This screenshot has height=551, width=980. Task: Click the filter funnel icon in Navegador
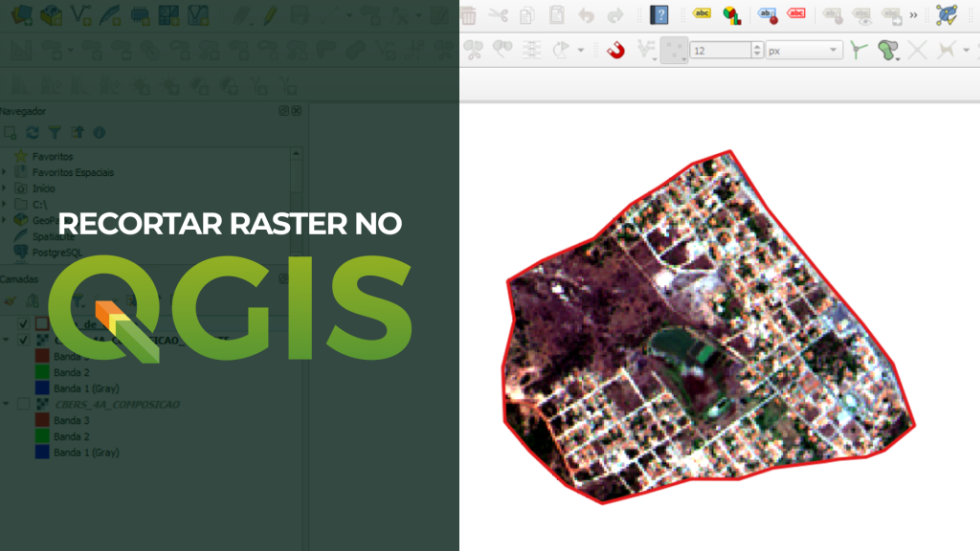click(55, 133)
